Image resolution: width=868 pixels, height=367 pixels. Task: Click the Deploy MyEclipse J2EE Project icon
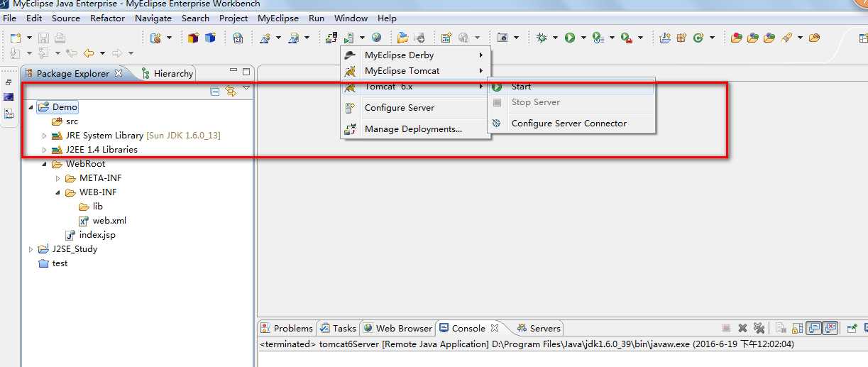click(x=331, y=38)
